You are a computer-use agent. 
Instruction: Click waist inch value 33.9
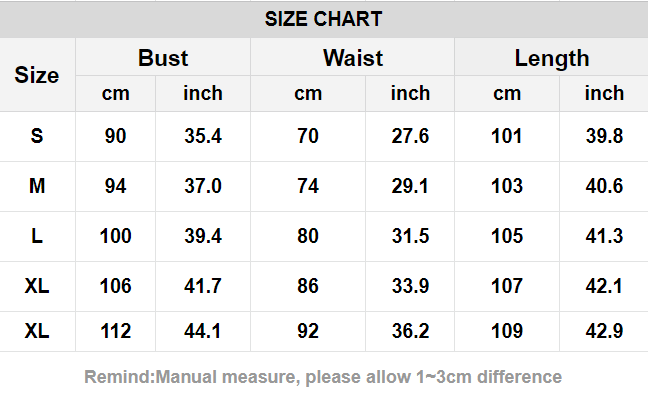coord(410,286)
